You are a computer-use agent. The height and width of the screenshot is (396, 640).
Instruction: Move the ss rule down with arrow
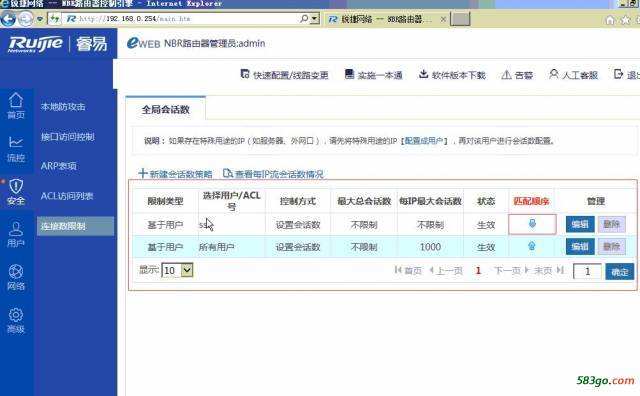point(532,223)
